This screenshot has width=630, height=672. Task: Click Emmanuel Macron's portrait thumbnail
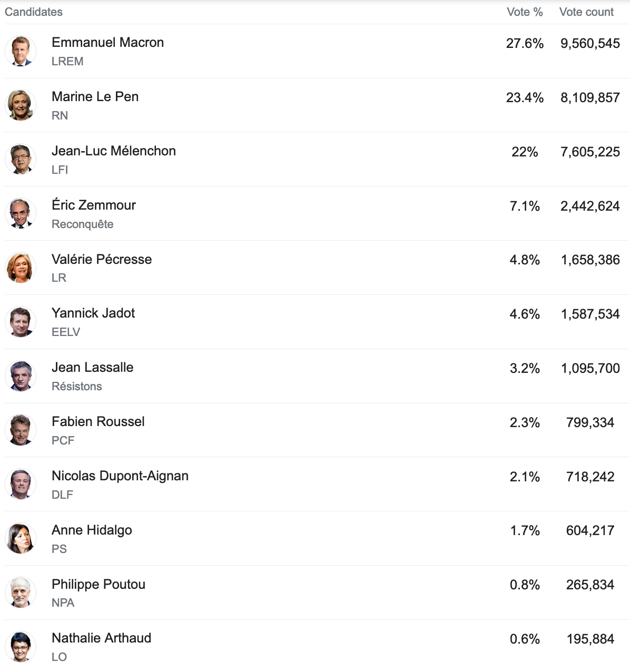tap(21, 51)
